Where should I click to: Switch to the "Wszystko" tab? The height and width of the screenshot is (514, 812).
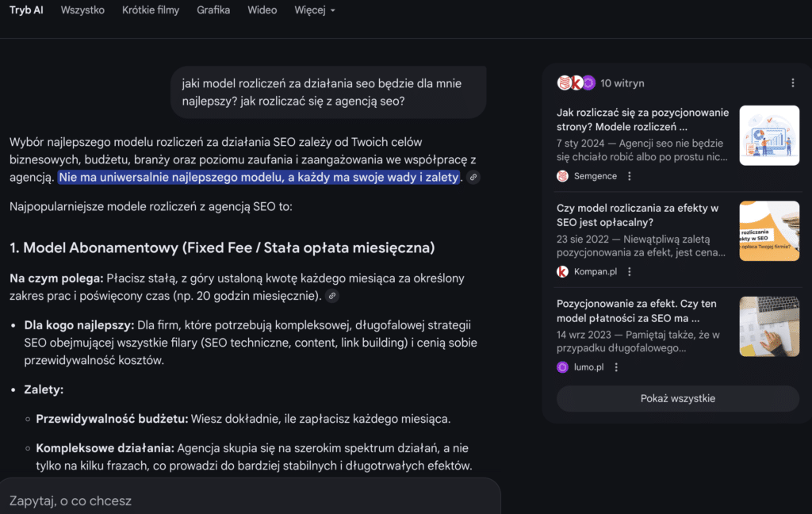[82, 10]
